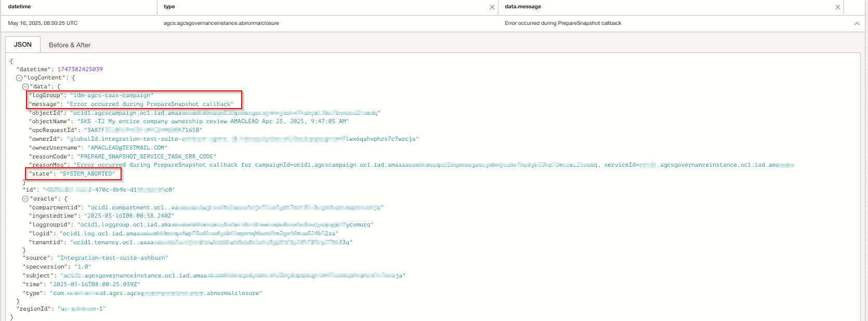Click the source value Integration-test-suite-ashburn
Image resolution: width=868 pixels, height=321 pixels.
[x=112, y=258]
